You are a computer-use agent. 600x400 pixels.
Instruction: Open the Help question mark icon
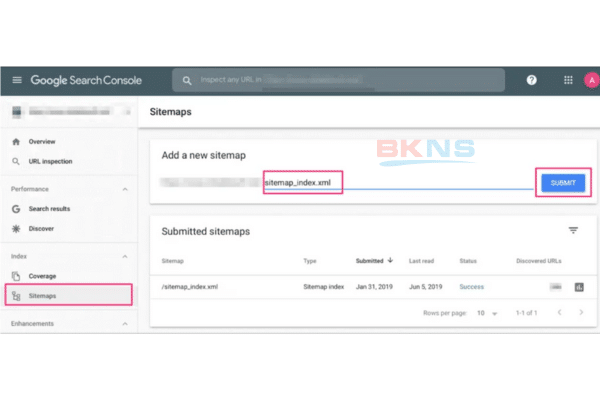click(x=531, y=80)
